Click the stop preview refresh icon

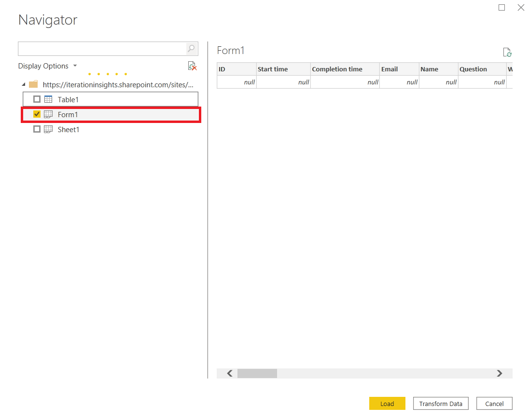click(193, 66)
